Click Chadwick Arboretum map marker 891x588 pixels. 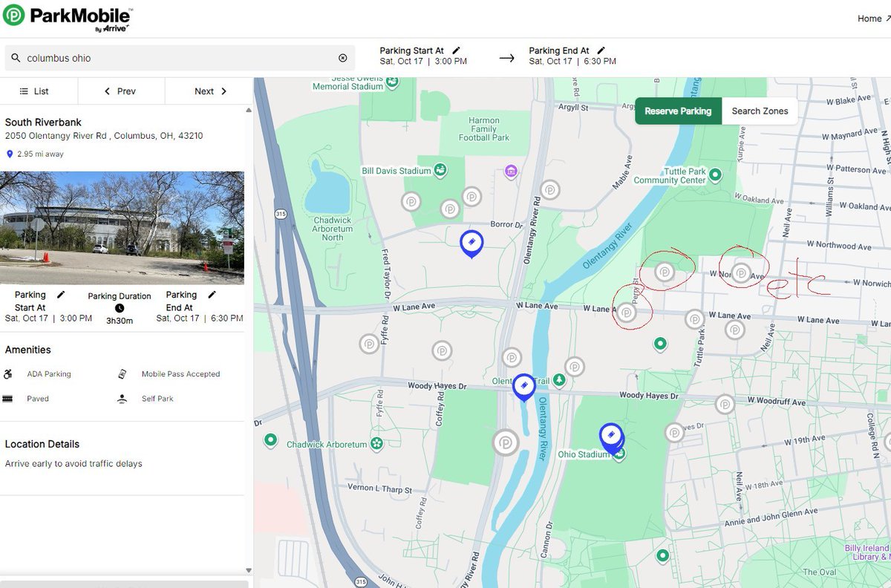(x=376, y=444)
